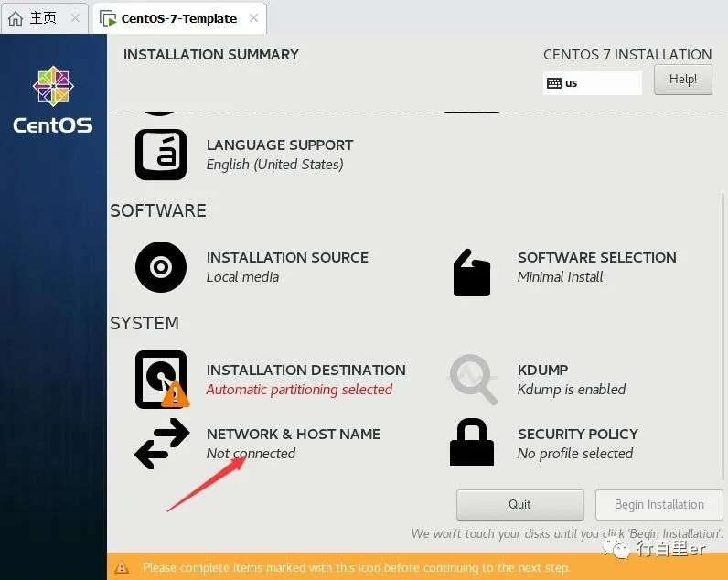Click 'Automatic partitioning selected' status text

(x=299, y=389)
